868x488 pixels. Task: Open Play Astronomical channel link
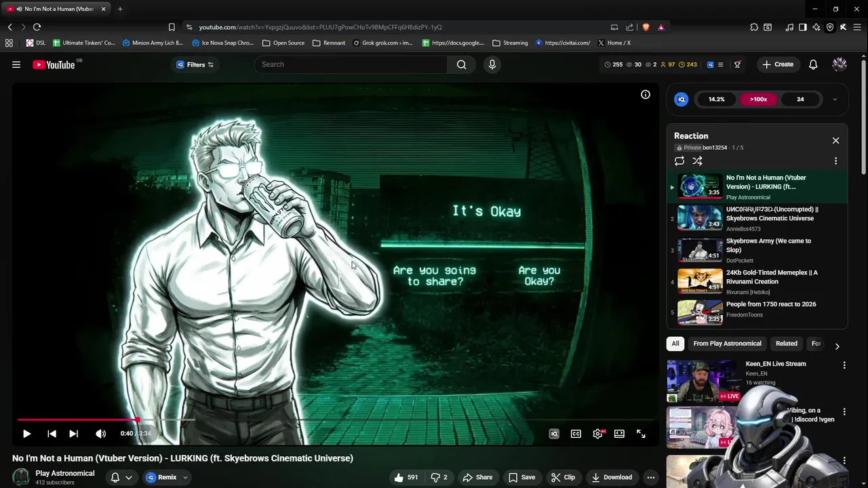click(65, 473)
